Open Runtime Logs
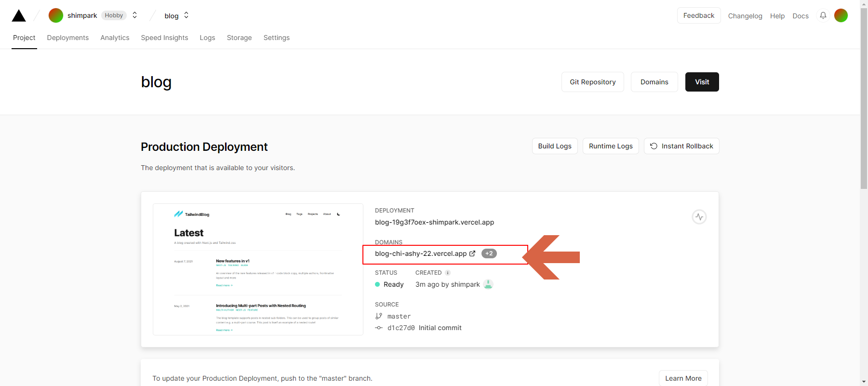The width and height of the screenshot is (868, 386). (x=611, y=146)
